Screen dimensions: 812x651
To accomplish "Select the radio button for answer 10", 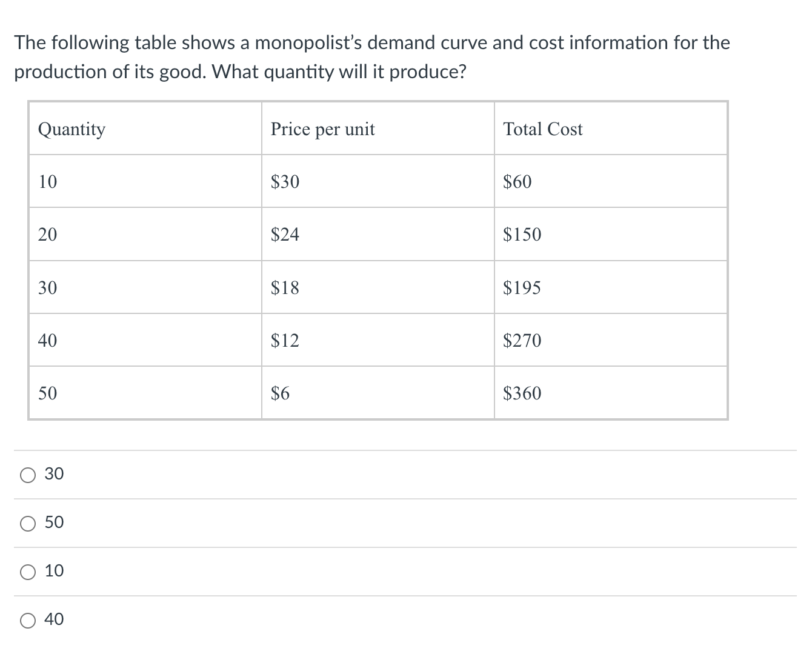I will [27, 571].
